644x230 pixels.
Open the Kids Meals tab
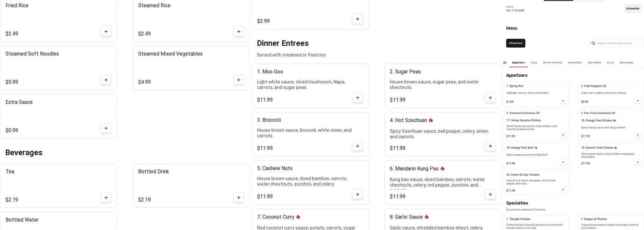[x=594, y=63]
